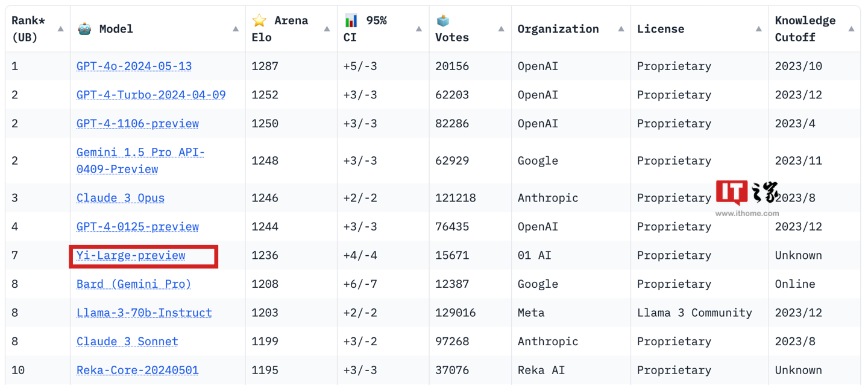Sort table by the Rank column arrow
The width and height of the screenshot is (868, 385).
pos(60,29)
